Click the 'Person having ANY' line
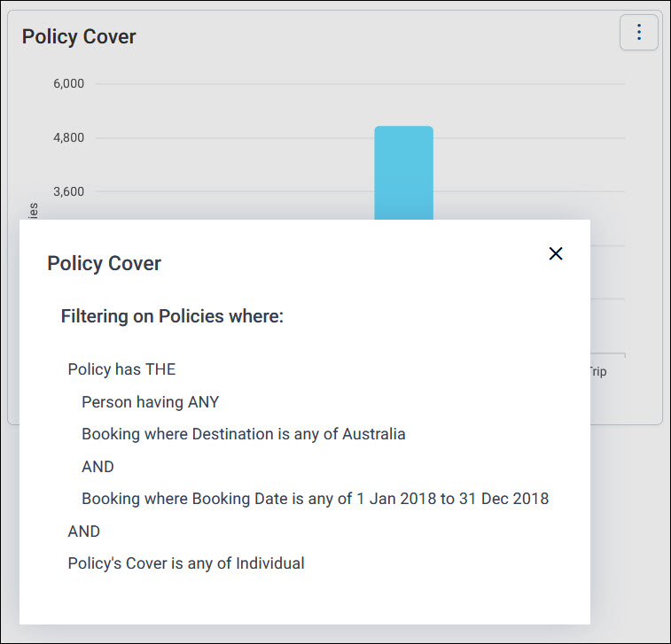Viewport: 671px width, 644px height. 150,402
